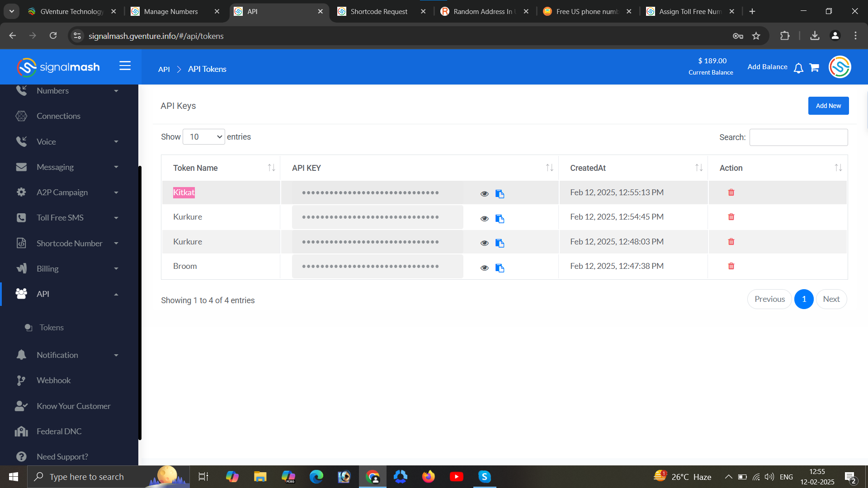Open Chrome downloads icon

coord(815,36)
